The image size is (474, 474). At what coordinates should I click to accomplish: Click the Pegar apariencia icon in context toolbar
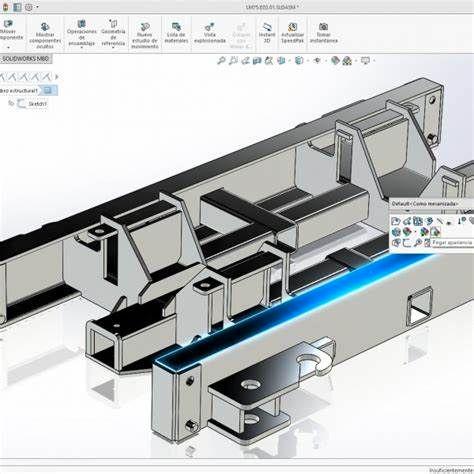click(435, 231)
